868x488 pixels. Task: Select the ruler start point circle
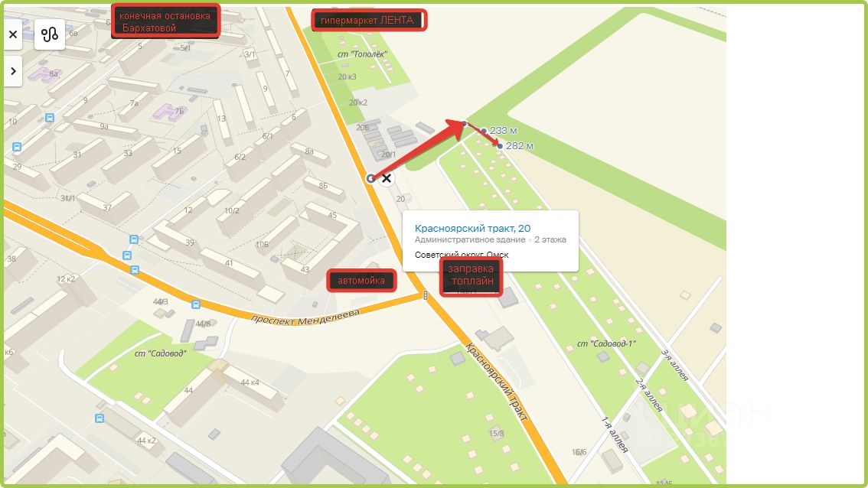pyautogui.click(x=371, y=178)
